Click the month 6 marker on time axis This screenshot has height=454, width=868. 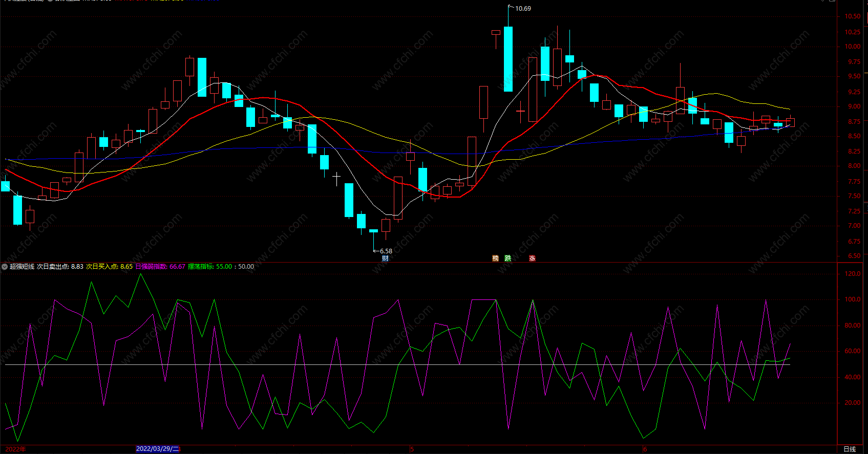645,449
